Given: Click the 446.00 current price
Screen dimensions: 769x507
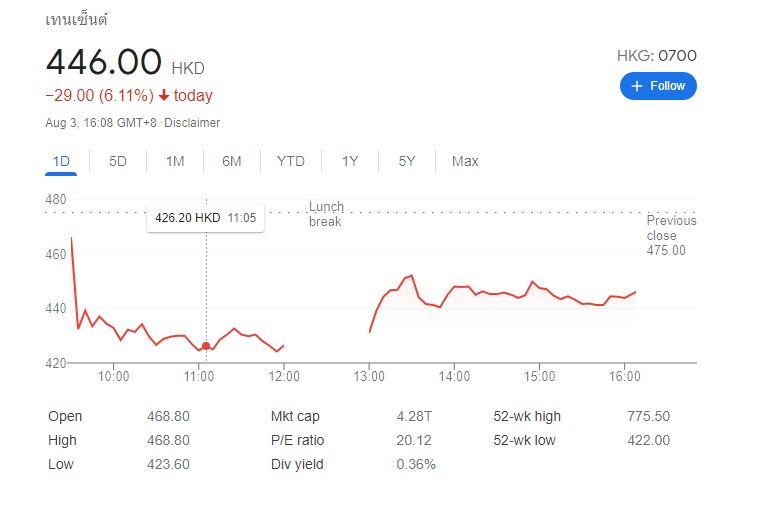Looking at the screenshot, I should (x=103, y=62).
